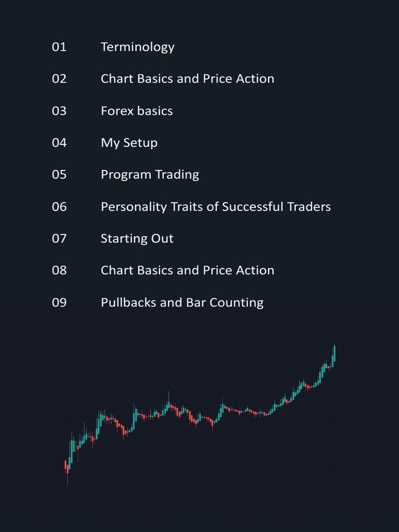Open the Forex basics chapter
The height and width of the screenshot is (532, 399).
tap(137, 111)
